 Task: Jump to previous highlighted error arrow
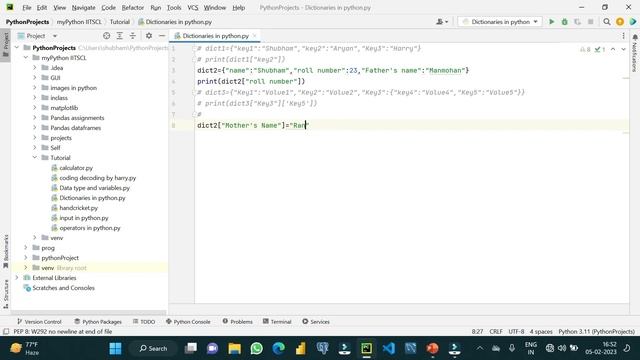click(613, 49)
